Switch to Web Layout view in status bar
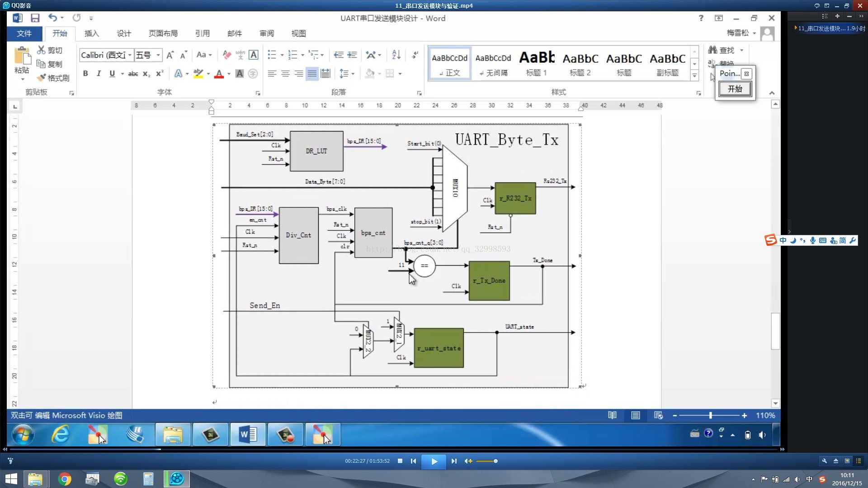 pos(658,415)
